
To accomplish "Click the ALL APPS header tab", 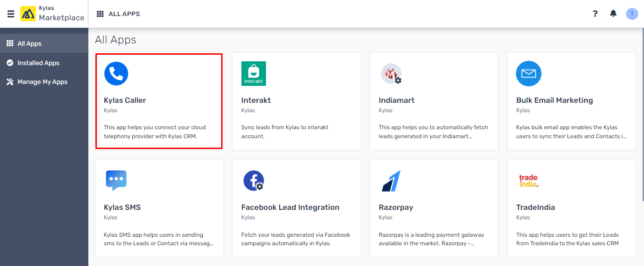I will [119, 14].
